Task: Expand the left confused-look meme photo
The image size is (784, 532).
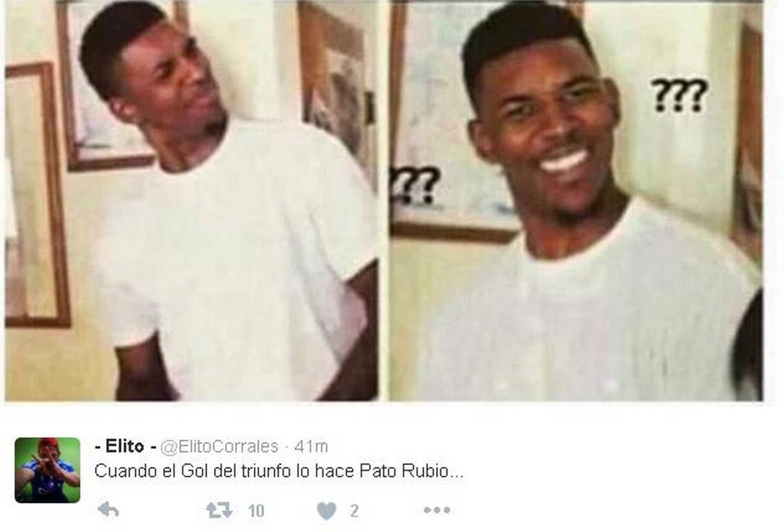Action: tap(191, 200)
